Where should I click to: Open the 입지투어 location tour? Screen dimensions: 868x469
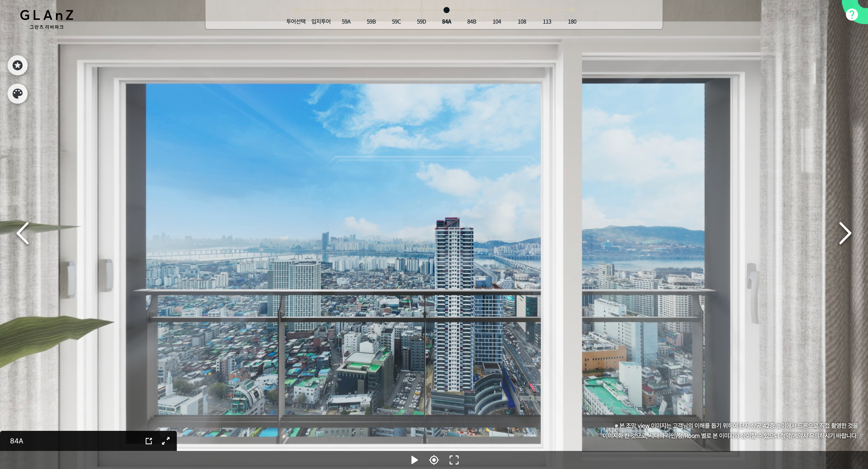click(x=321, y=22)
